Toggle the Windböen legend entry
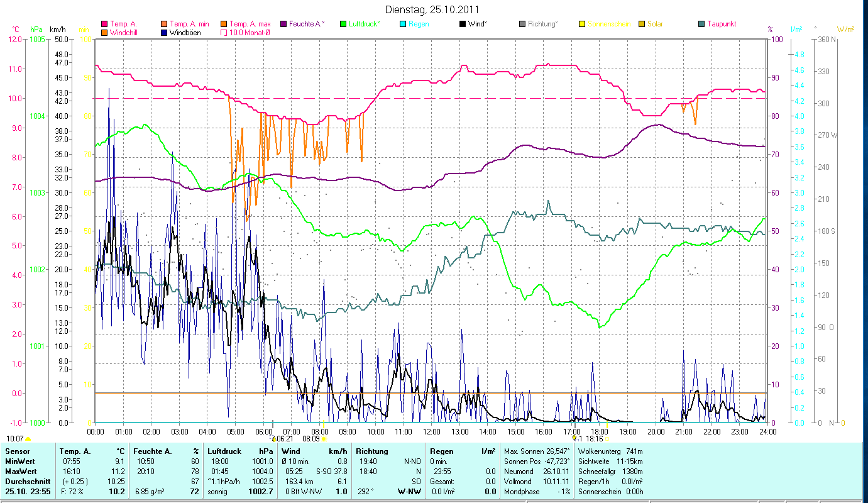Image resolution: width=868 pixels, height=503 pixels. [x=165, y=33]
